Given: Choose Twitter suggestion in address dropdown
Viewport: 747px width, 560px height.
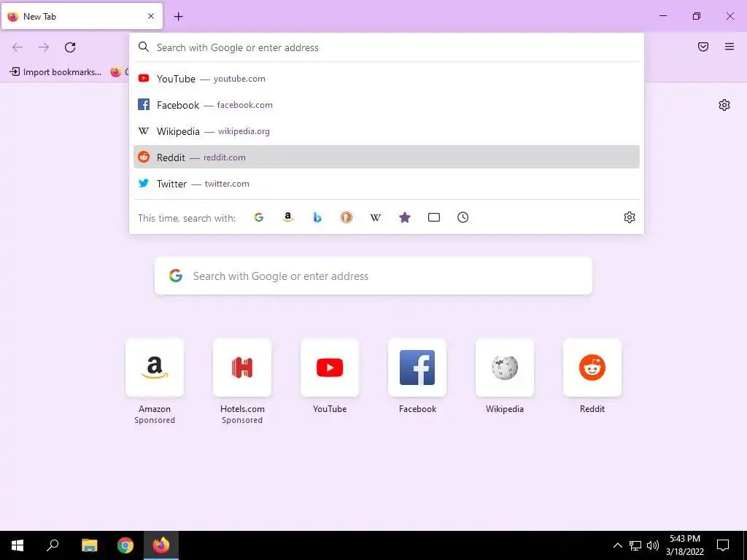Looking at the screenshot, I should pyautogui.click(x=387, y=183).
